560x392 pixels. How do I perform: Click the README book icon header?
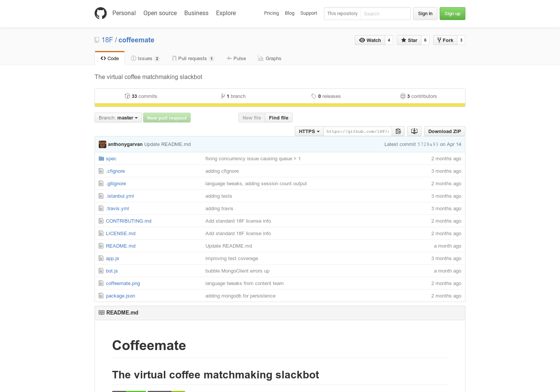[101, 313]
